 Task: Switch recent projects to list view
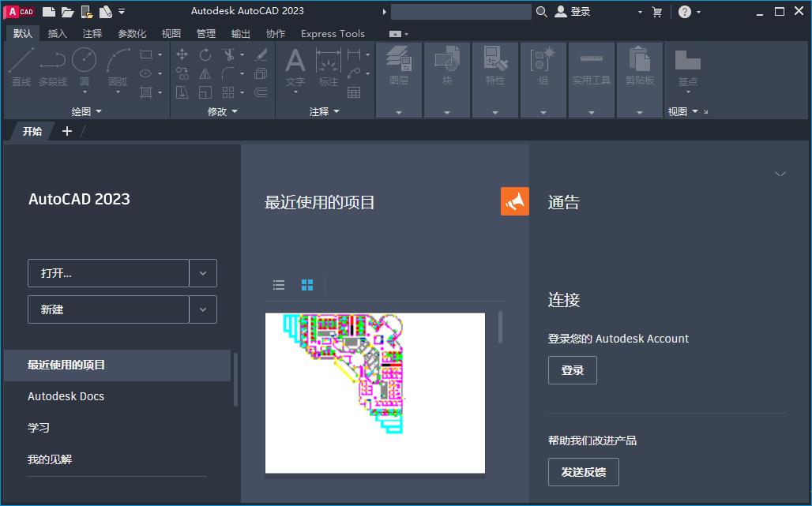click(279, 285)
